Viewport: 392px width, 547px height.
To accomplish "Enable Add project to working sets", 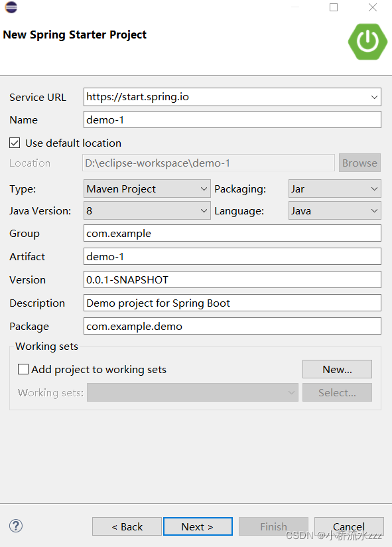I will click(x=23, y=369).
